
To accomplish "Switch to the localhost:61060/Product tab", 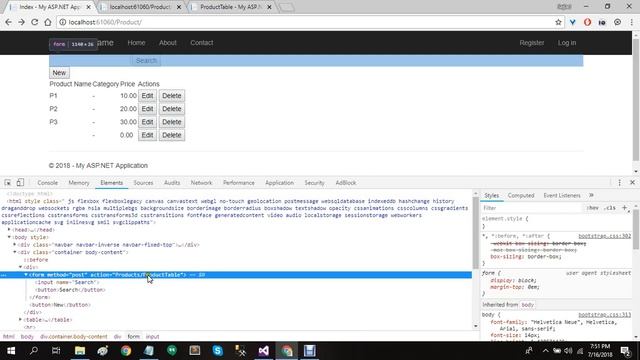I will 140,7.
